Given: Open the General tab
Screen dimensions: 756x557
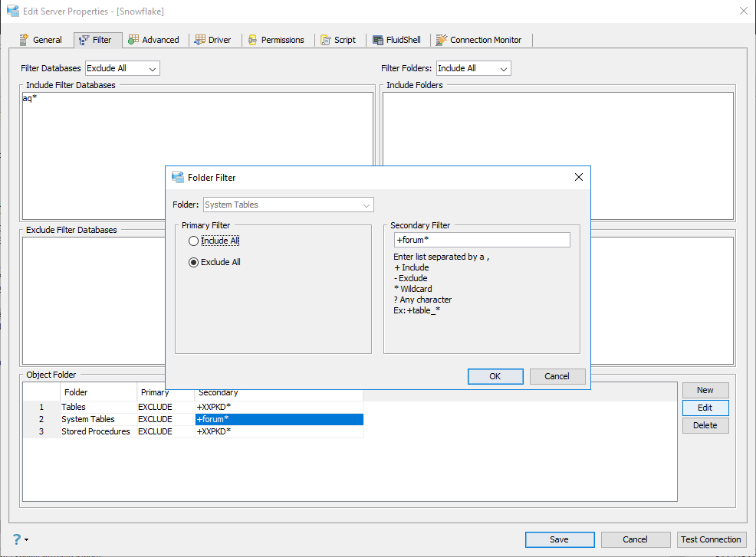Looking at the screenshot, I should (x=41, y=40).
